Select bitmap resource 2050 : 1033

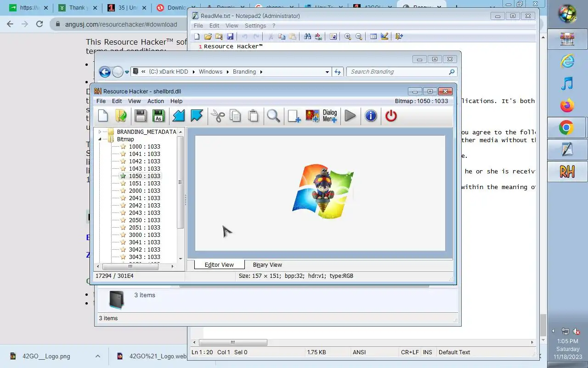(144, 220)
